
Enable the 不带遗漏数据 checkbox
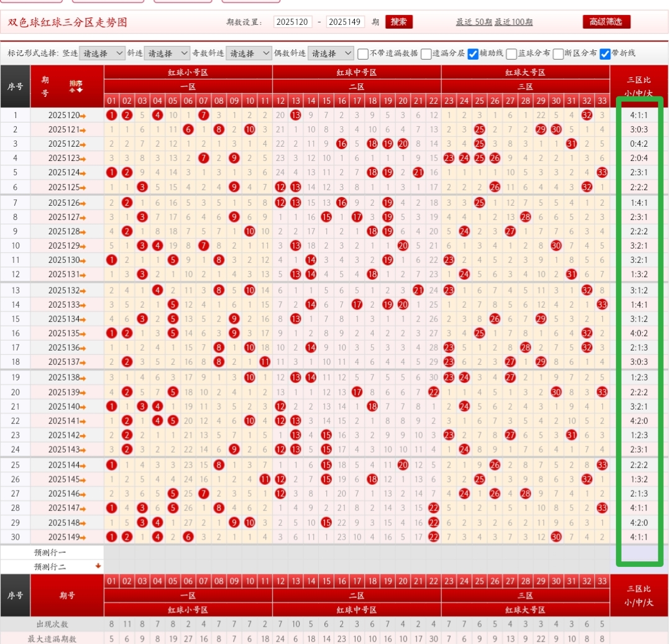point(363,53)
